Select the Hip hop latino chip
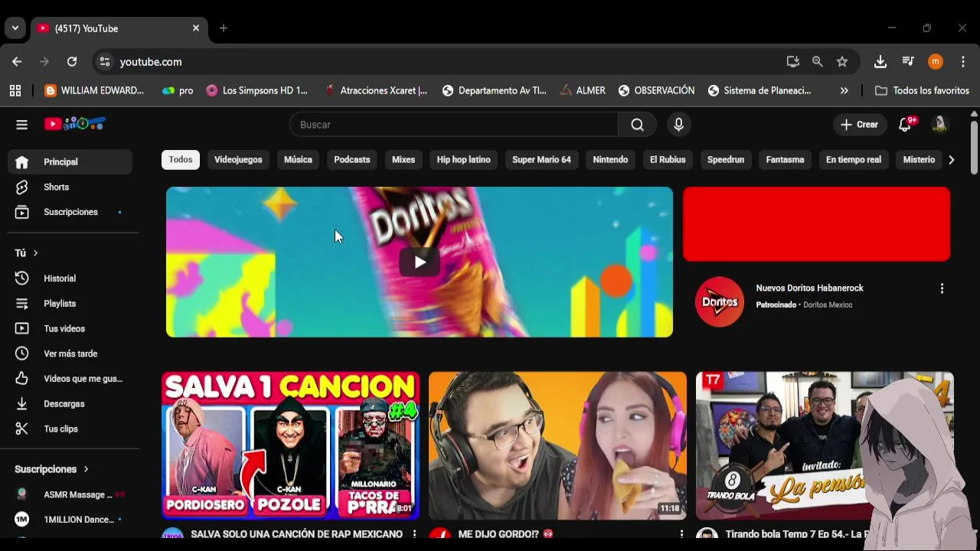The image size is (980, 551). click(x=463, y=160)
